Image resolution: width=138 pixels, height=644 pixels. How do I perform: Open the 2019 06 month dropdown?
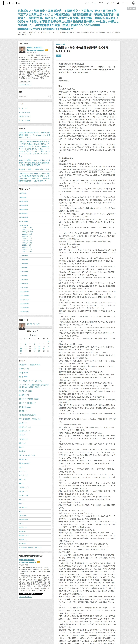point(35,335)
